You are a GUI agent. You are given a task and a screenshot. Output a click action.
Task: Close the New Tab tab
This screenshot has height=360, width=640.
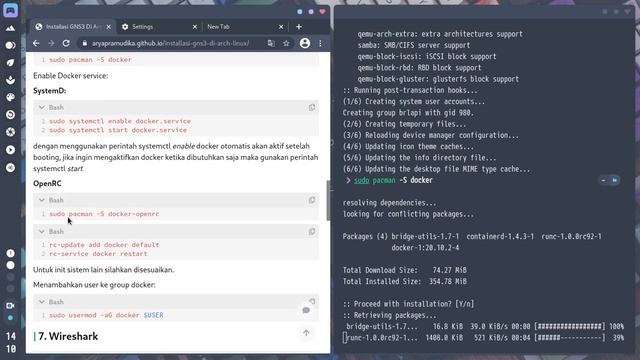(281, 27)
